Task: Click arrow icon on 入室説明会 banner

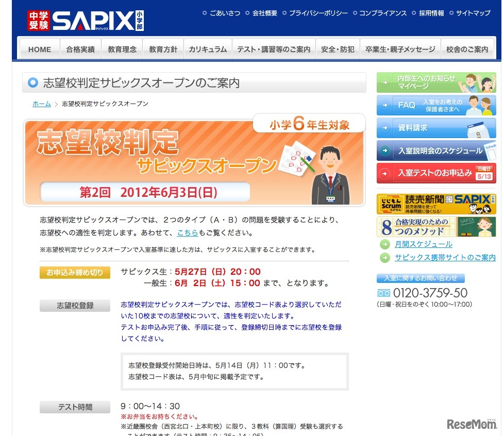Action: (x=385, y=150)
